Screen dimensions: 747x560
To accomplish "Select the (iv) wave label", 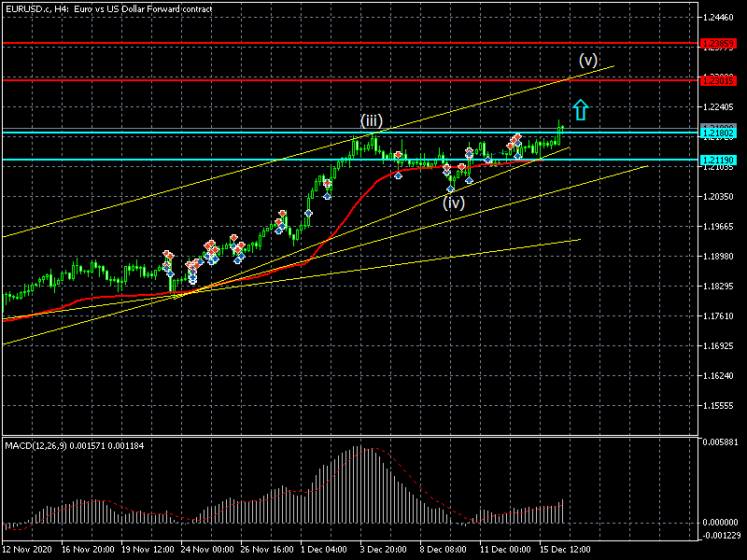I will pyautogui.click(x=454, y=202).
